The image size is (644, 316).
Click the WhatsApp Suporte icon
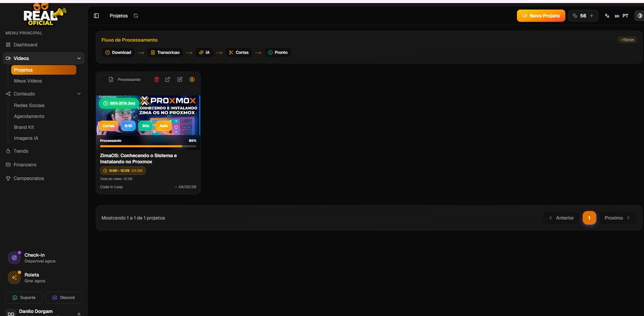pos(15,297)
